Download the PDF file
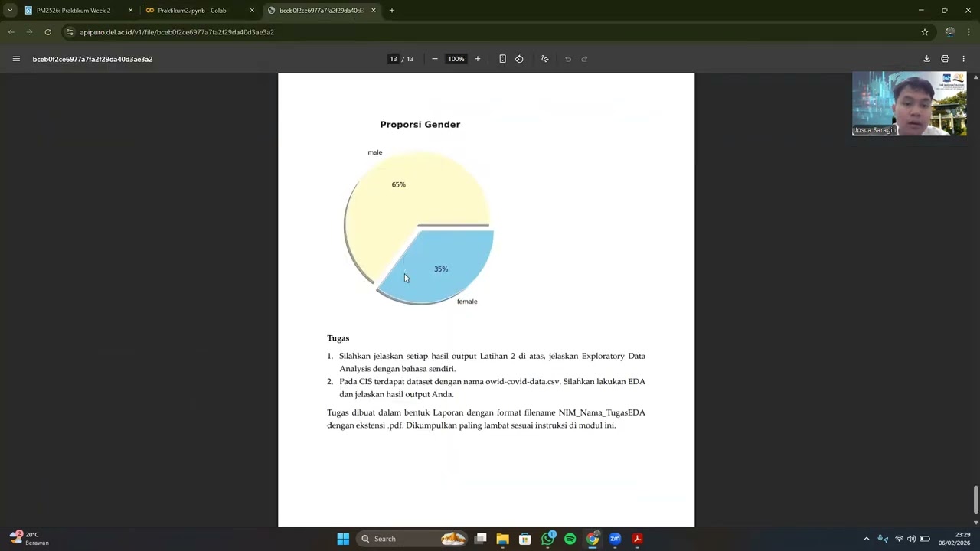980x551 pixels. coord(926,59)
